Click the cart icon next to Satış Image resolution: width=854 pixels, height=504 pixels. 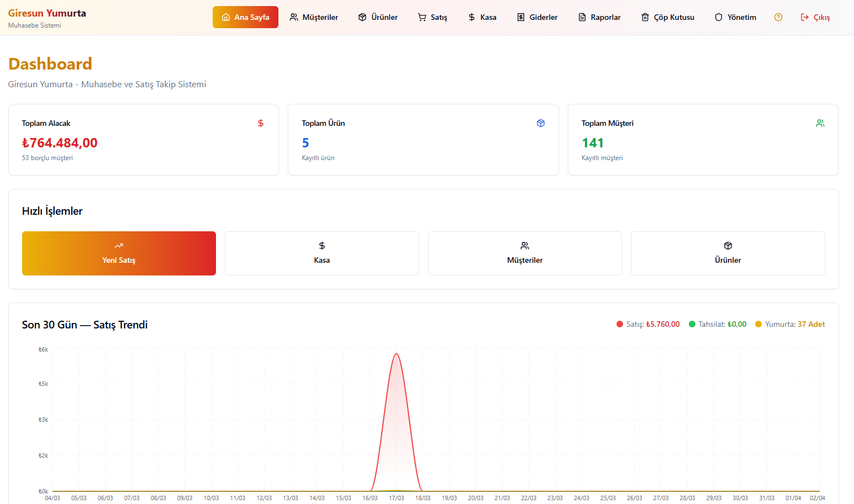pyautogui.click(x=422, y=17)
